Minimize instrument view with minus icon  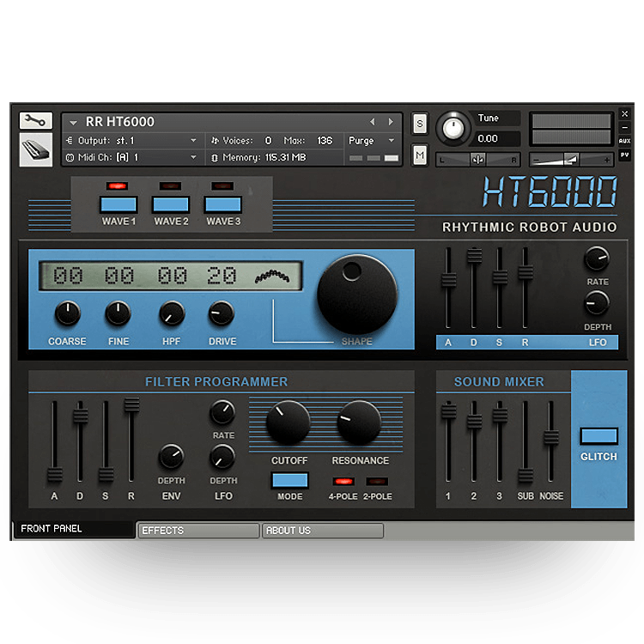624,128
